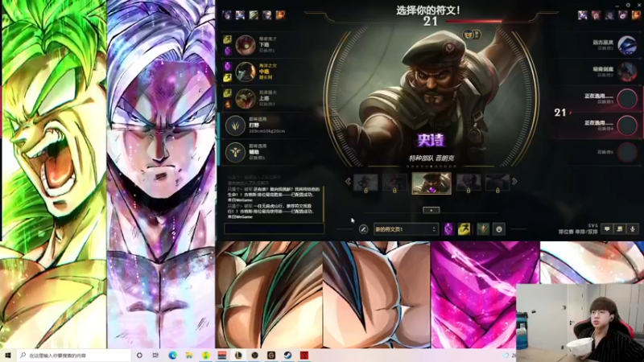Screen dimensions: 644x362
Task: Select the highlighted center skin thumbnail
Action: [431, 183]
